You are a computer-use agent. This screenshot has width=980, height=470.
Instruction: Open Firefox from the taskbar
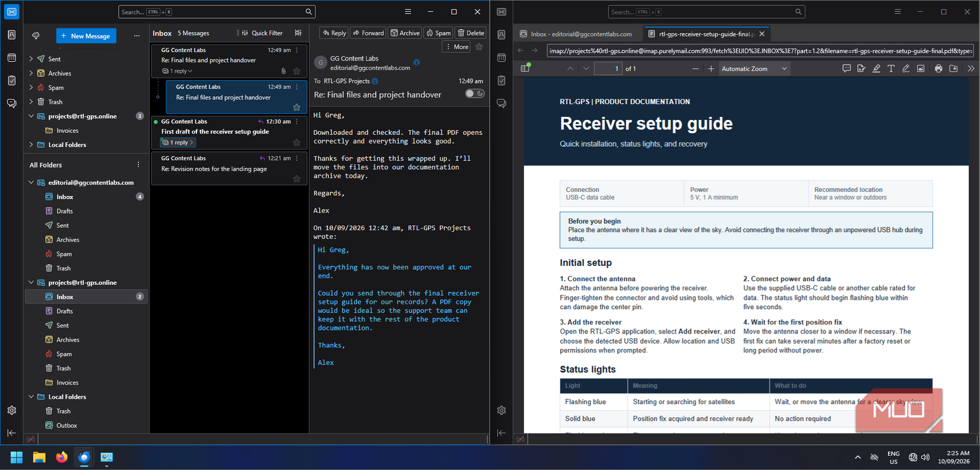(x=62, y=458)
